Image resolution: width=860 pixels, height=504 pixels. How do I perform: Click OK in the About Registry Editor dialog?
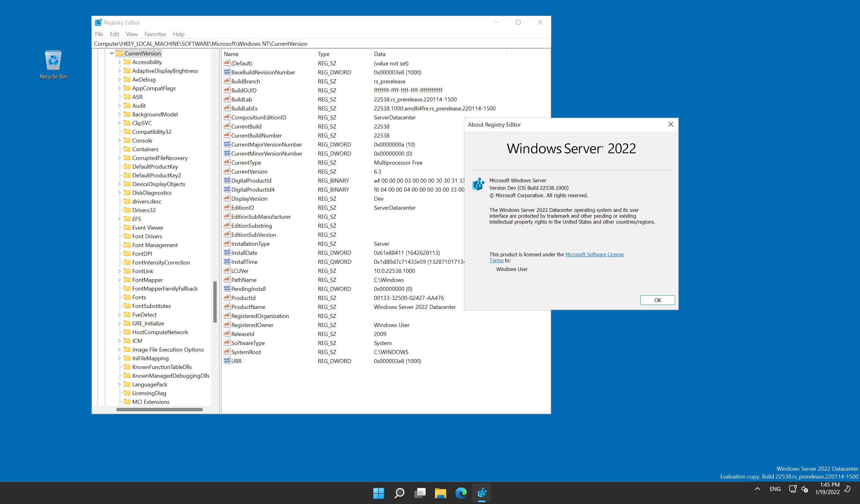click(x=657, y=300)
